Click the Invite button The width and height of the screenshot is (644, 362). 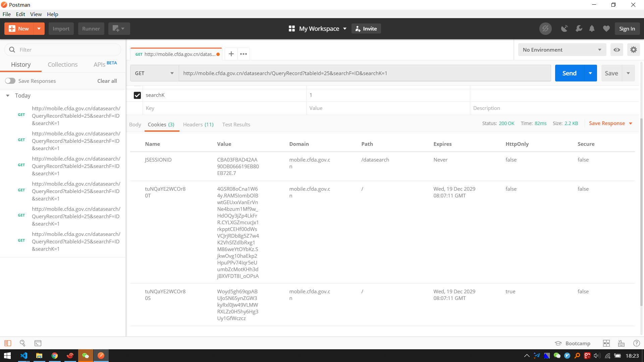(366, 29)
